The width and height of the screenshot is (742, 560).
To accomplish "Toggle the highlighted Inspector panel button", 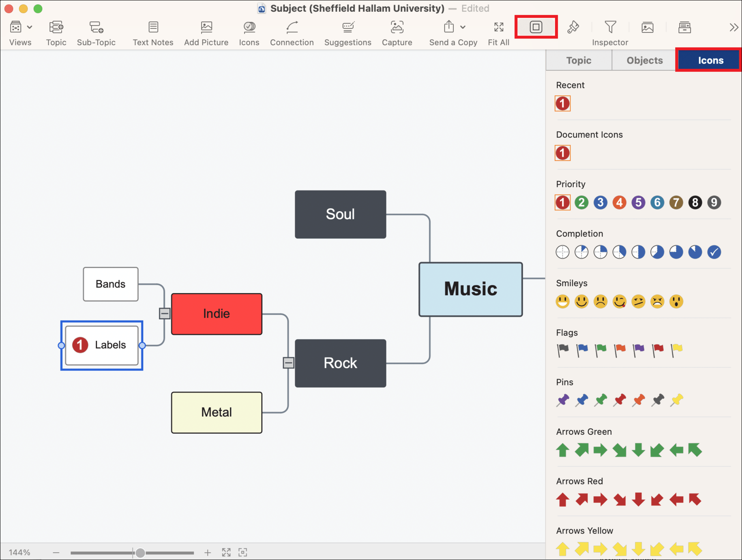I will [x=536, y=27].
